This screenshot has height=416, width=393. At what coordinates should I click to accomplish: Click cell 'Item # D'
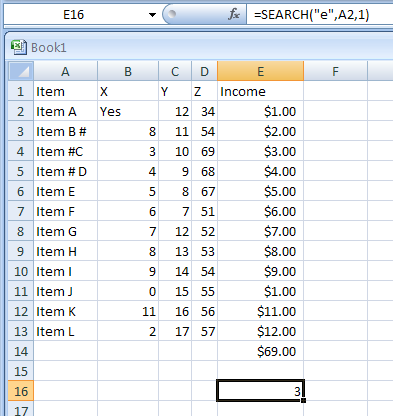(65, 171)
